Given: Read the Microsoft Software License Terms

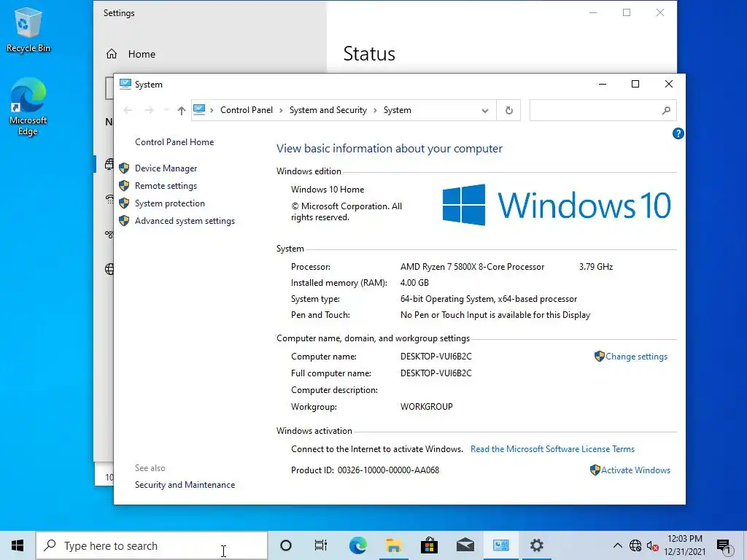Looking at the screenshot, I should pos(553,449).
